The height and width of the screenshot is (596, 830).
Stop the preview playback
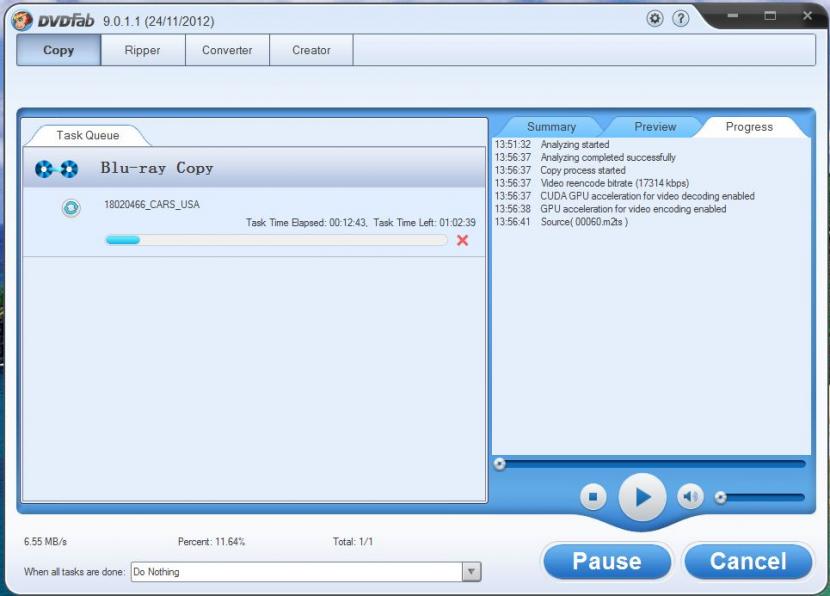pyautogui.click(x=593, y=496)
